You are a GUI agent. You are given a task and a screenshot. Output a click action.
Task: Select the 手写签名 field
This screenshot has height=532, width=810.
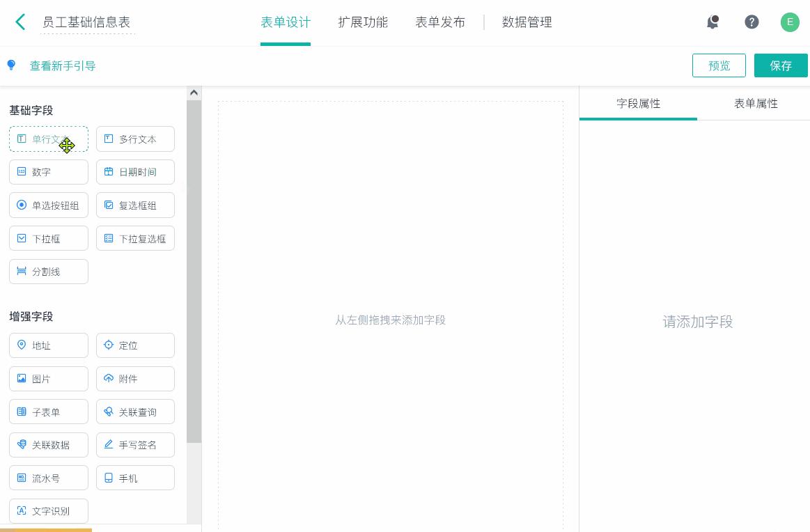[135, 444]
